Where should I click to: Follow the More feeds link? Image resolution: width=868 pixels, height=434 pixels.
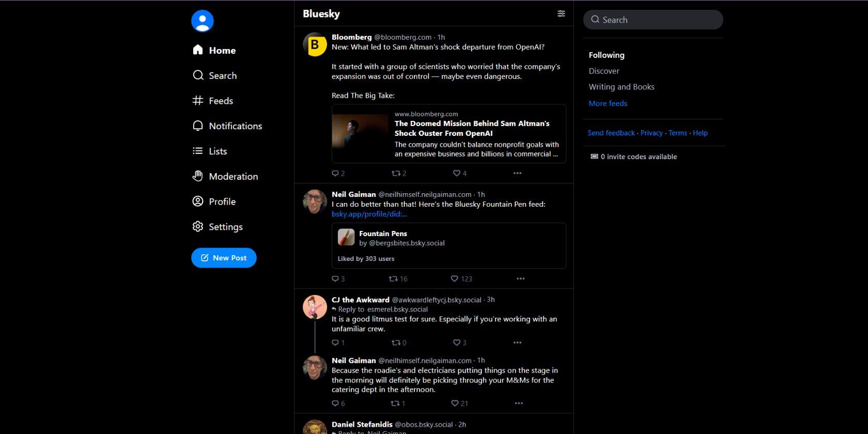pos(608,103)
